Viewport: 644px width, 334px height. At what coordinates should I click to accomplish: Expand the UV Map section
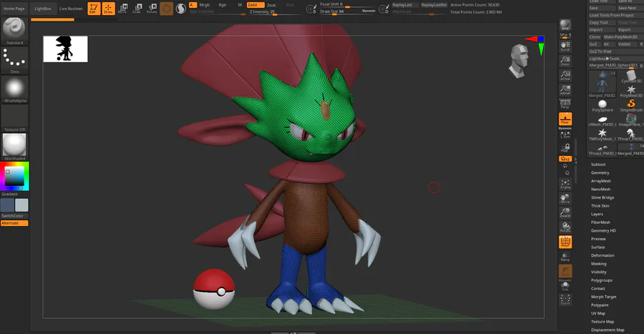click(598, 313)
